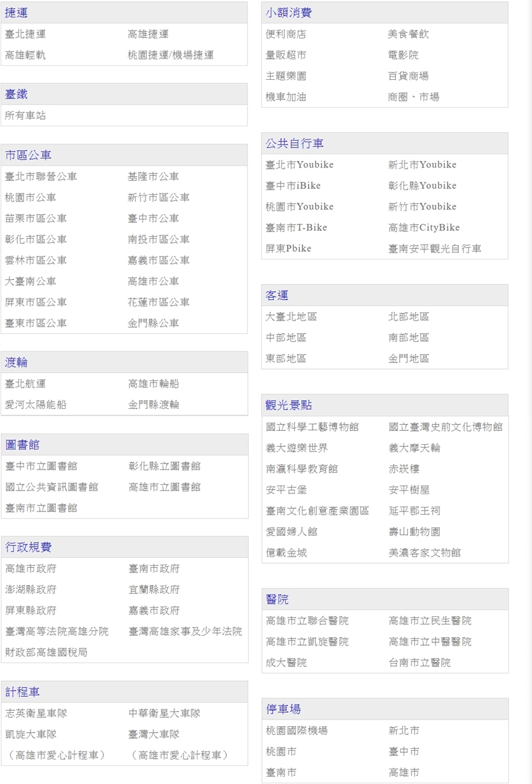Select 高雄市立圖書館 link
Screen dimensions: 532x784
164,487
